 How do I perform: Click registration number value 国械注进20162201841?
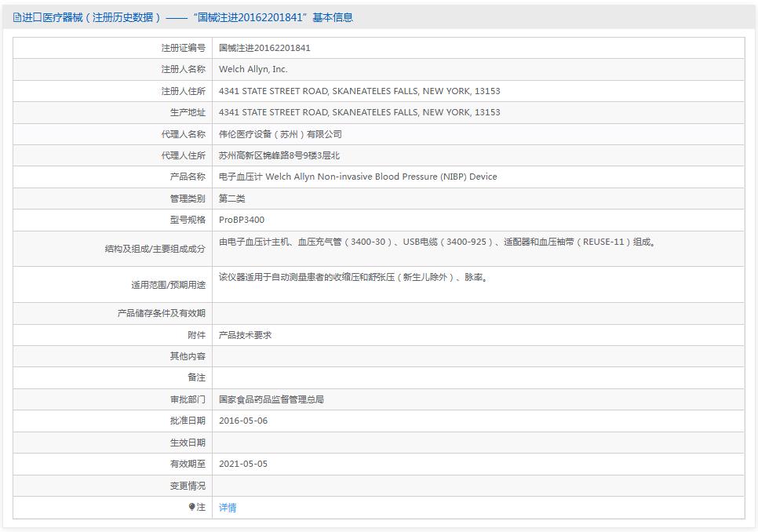[x=264, y=48]
